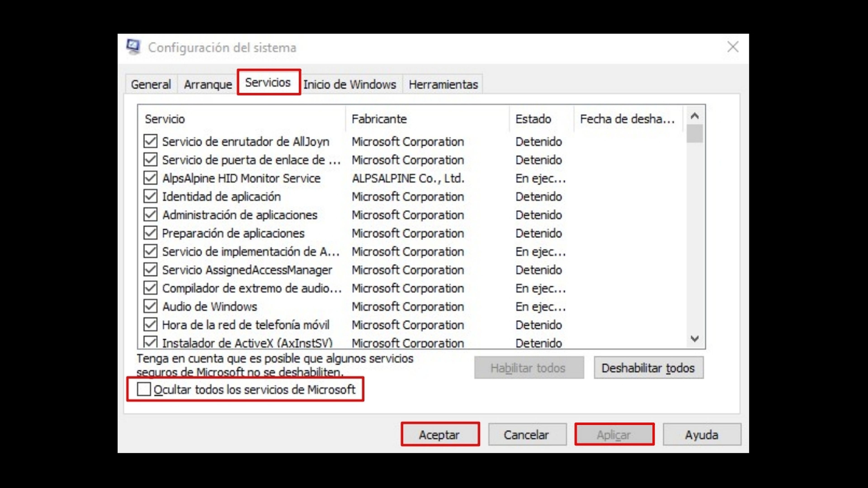Go to Inicio de Windows tab
Image resolution: width=868 pixels, height=488 pixels.
point(350,84)
